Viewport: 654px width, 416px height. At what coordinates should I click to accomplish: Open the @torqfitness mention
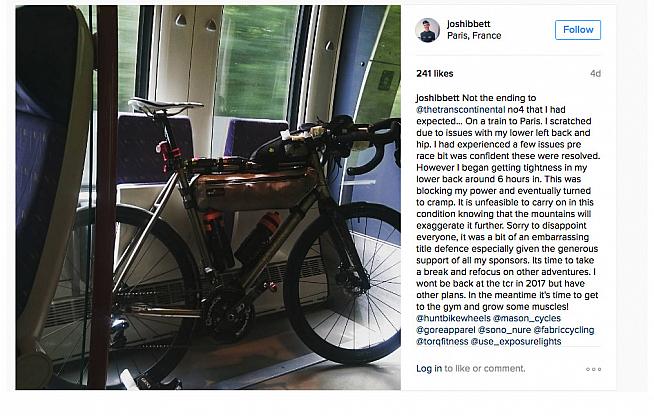[x=444, y=341]
